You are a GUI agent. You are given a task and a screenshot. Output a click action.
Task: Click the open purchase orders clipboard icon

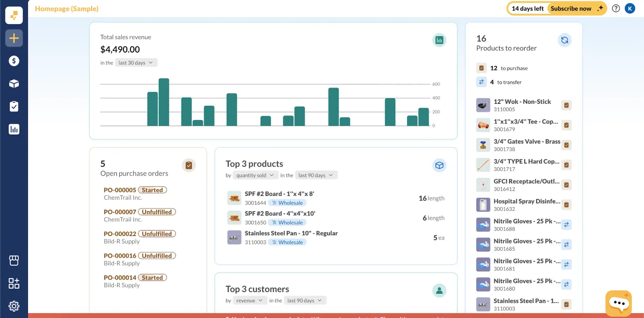[x=189, y=165]
